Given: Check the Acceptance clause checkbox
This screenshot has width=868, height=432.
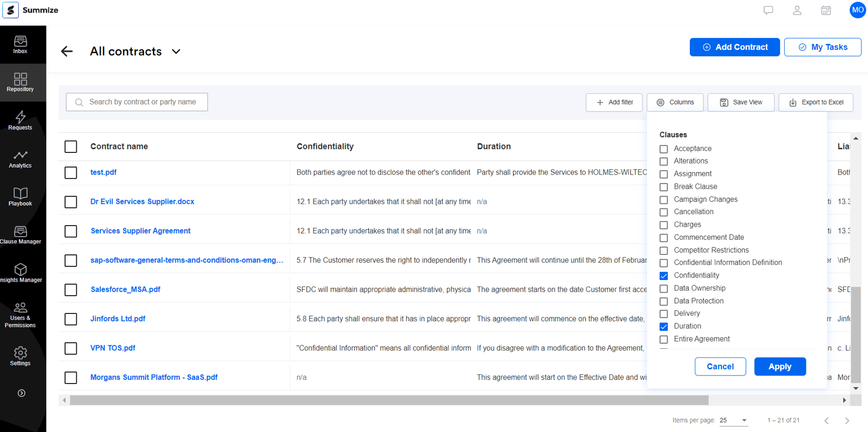Looking at the screenshot, I should pos(664,149).
